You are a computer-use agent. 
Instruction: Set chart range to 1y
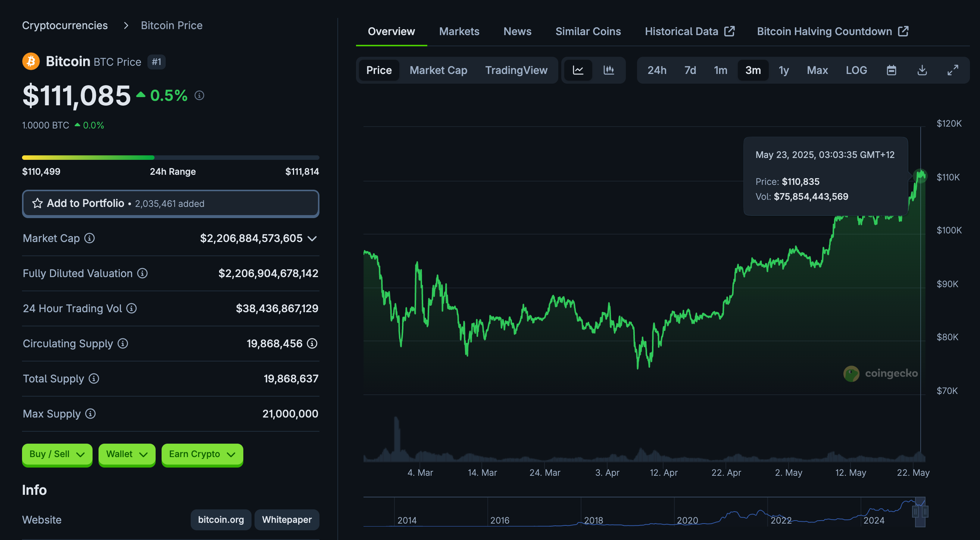pyautogui.click(x=784, y=70)
